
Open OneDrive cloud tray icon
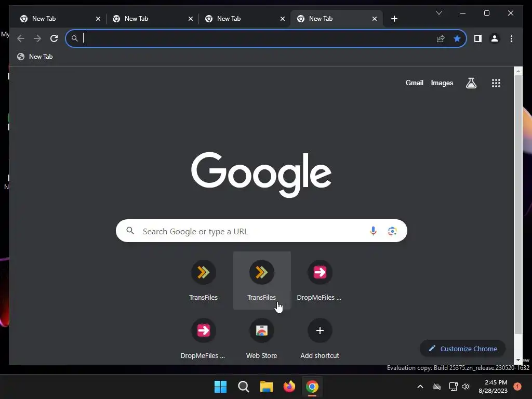[x=437, y=387]
